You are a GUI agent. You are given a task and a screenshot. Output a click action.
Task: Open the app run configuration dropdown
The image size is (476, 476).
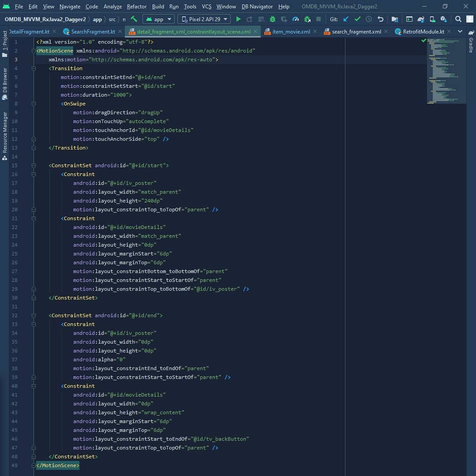158,19
